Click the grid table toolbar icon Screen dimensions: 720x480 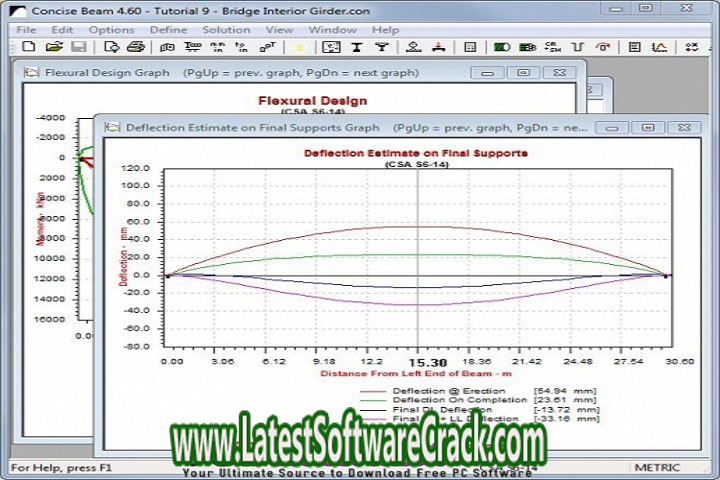[x=470, y=47]
